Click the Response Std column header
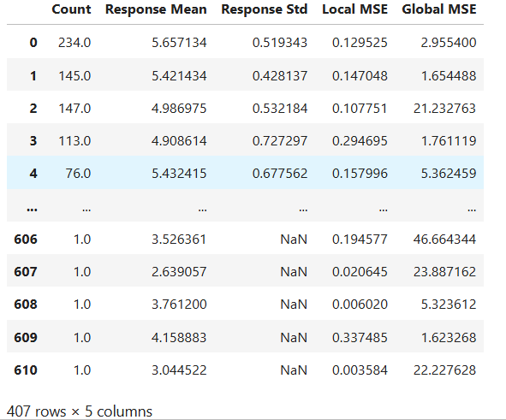The image size is (506, 420). [265, 9]
